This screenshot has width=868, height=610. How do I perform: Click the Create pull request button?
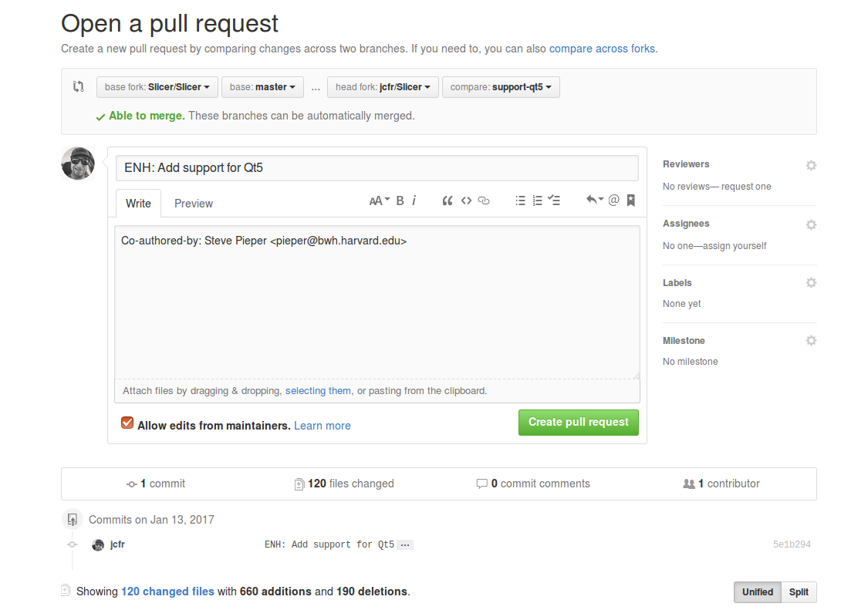578,423
